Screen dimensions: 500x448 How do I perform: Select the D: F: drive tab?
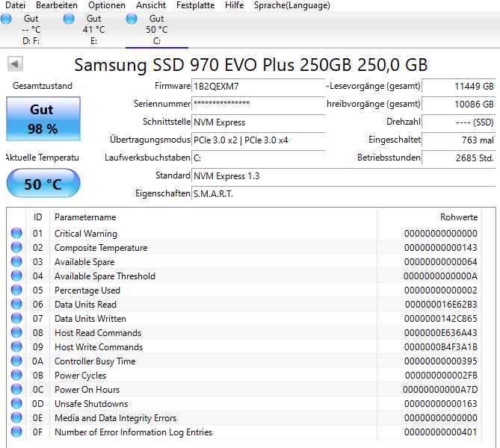click(31, 30)
